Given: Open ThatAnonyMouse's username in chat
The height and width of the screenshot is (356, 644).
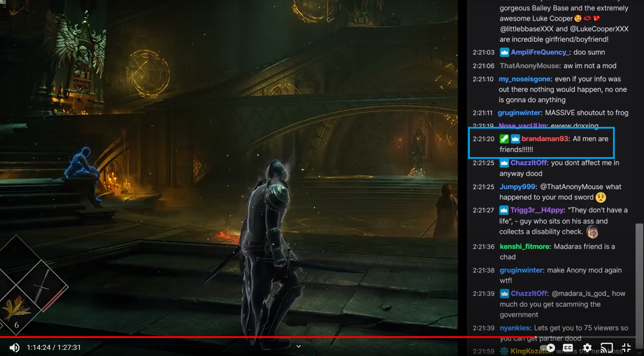Looking at the screenshot, I should tap(529, 66).
